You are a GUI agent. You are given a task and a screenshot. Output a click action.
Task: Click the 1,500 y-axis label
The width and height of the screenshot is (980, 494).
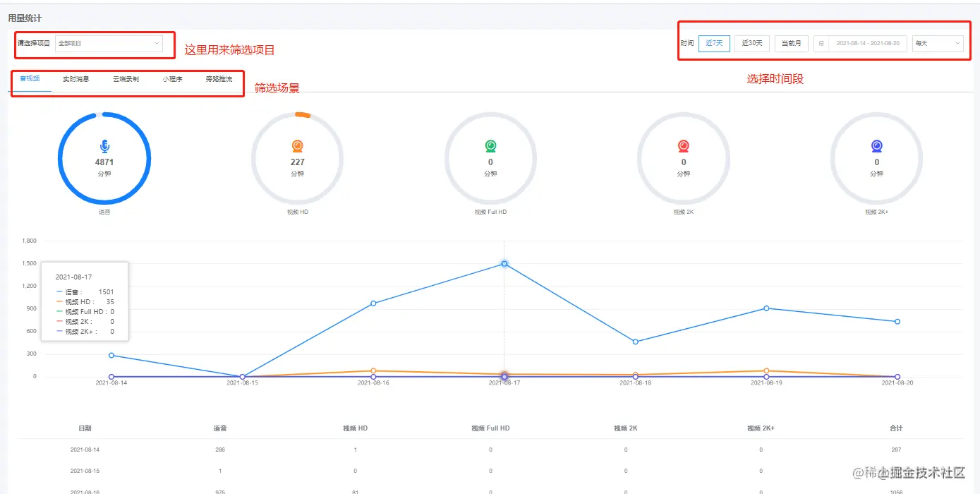tap(30, 263)
